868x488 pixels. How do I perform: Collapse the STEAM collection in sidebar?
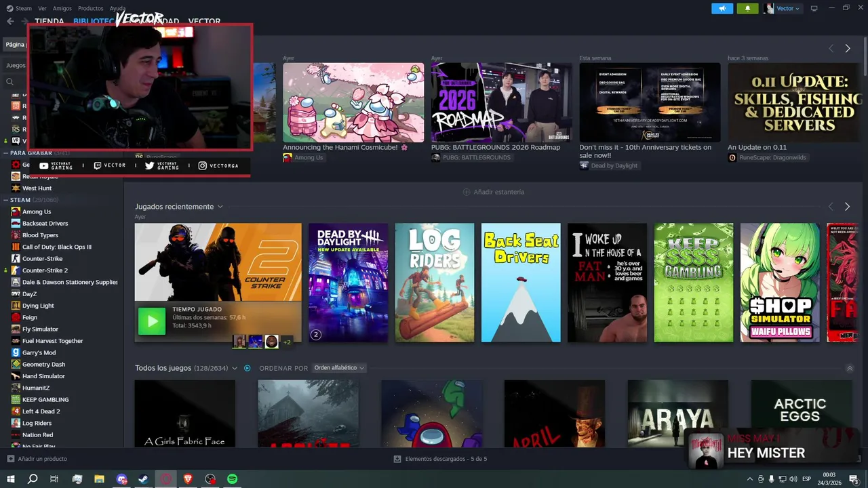pyautogui.click(x=5, y=200)
